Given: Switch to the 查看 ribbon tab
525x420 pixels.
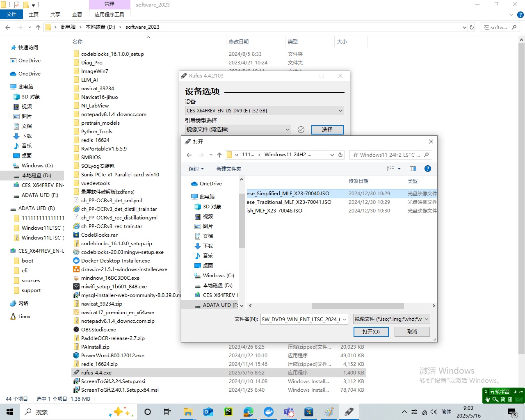Looking at the screenshot, I should click(77, 14).
